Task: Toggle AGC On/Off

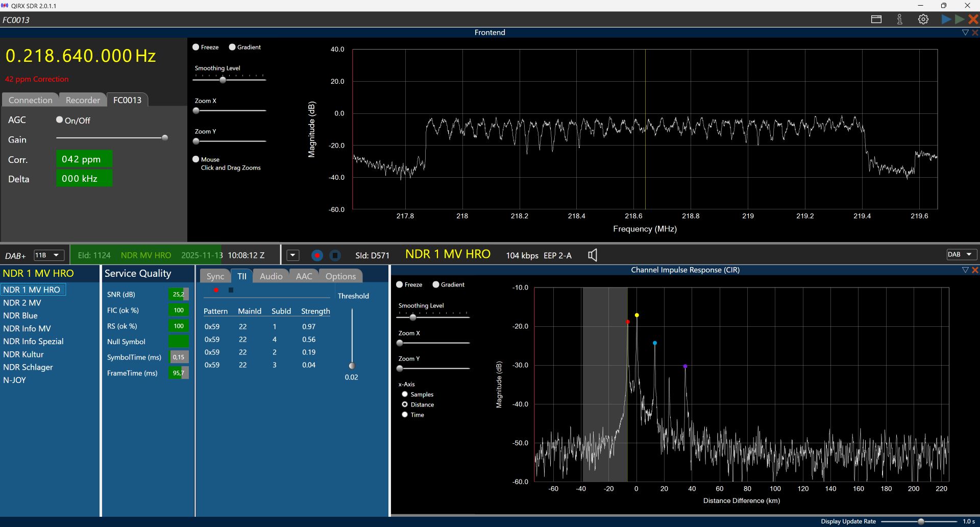Action: pyautogui.click(x=60, y=120)
